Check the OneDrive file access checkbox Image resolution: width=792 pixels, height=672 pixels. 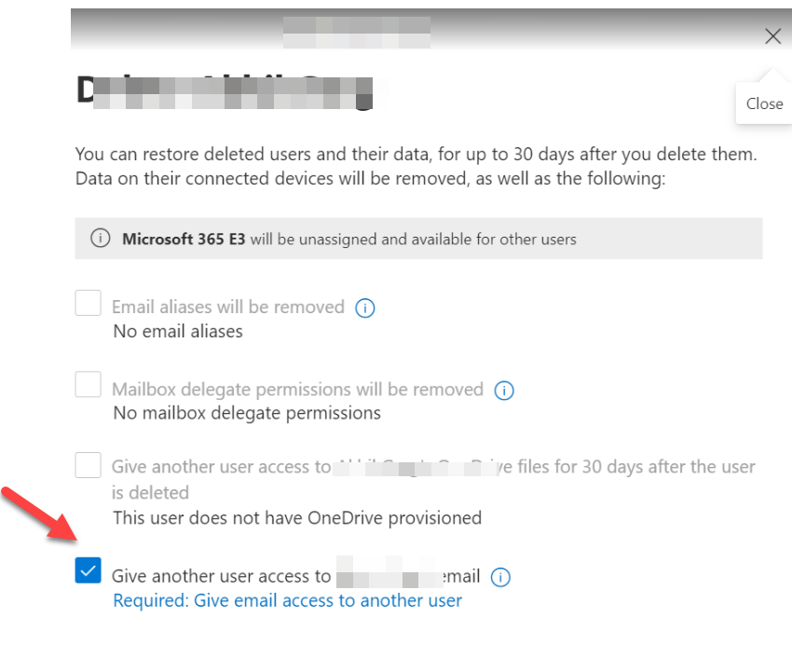(88, 466)
